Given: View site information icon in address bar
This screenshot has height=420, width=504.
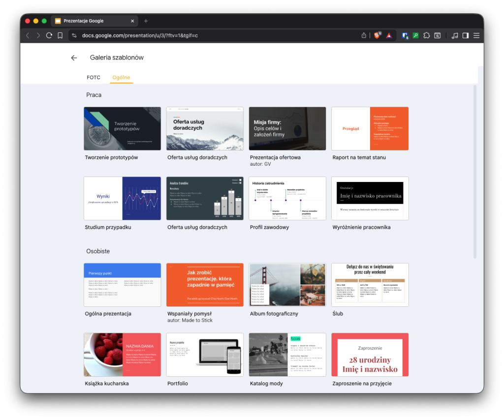Looking at the screenshot, I should click(74, 35).
